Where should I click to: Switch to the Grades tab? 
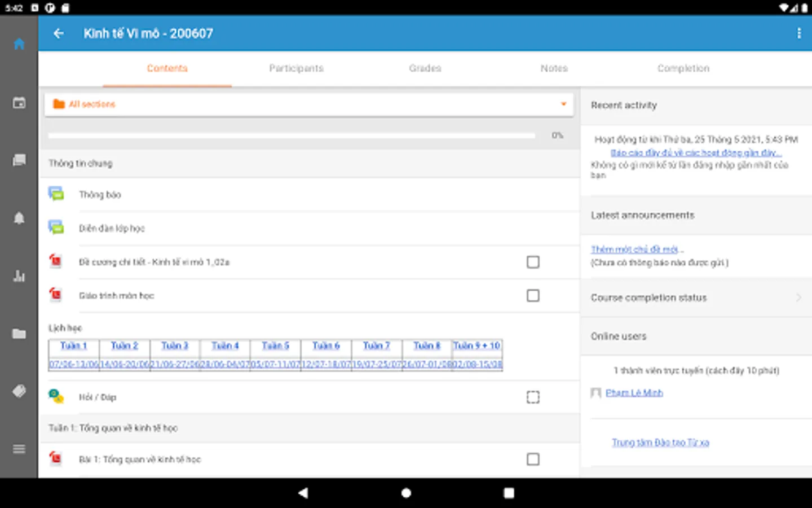click(425, 68)
